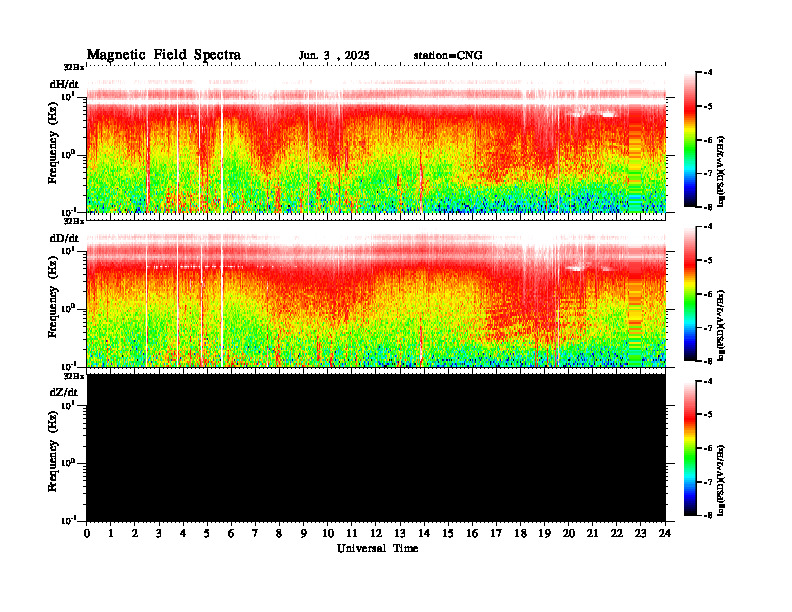This screenshot has width=792, height=612.
Task: Click the hour "9" tick label on time axis
Action: click(304, 533)
